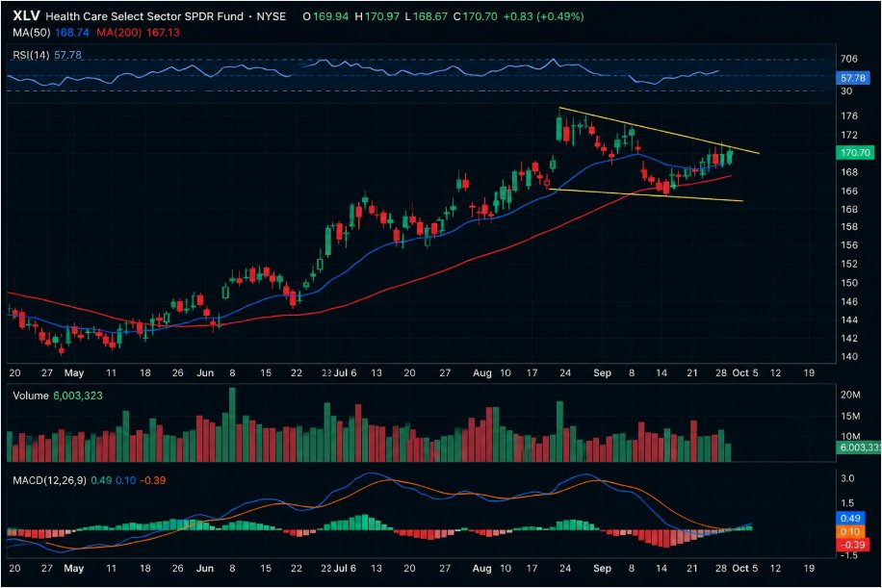This screenshot has height=588, width=882.
Task: Click the XLV ticker symbol
Action: point(26,15)
